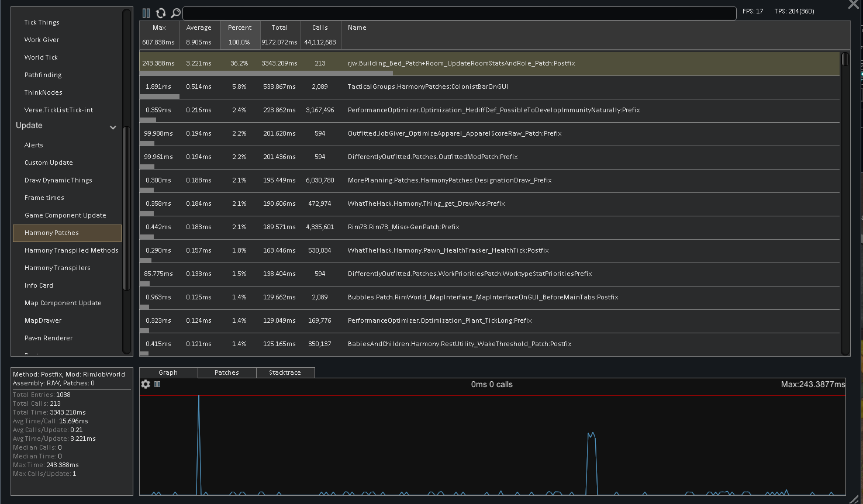Select WhatTheHack Pawn_HealthTracker_HealthTick row
This screenshot has height=504, width=863.
coord(489,251)
